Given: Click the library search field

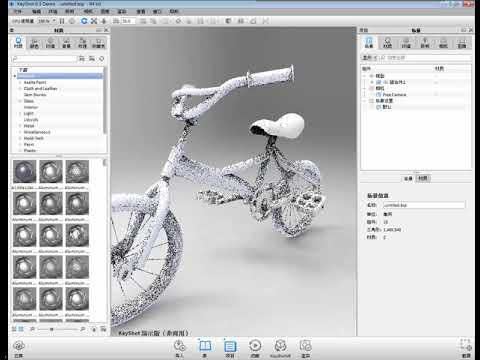Looking at the screenshot, I should click(x=45, y=59).
